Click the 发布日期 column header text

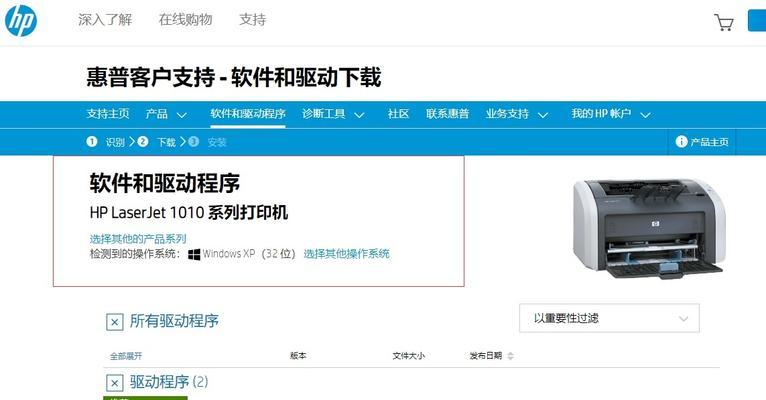[x=486, y=356]
